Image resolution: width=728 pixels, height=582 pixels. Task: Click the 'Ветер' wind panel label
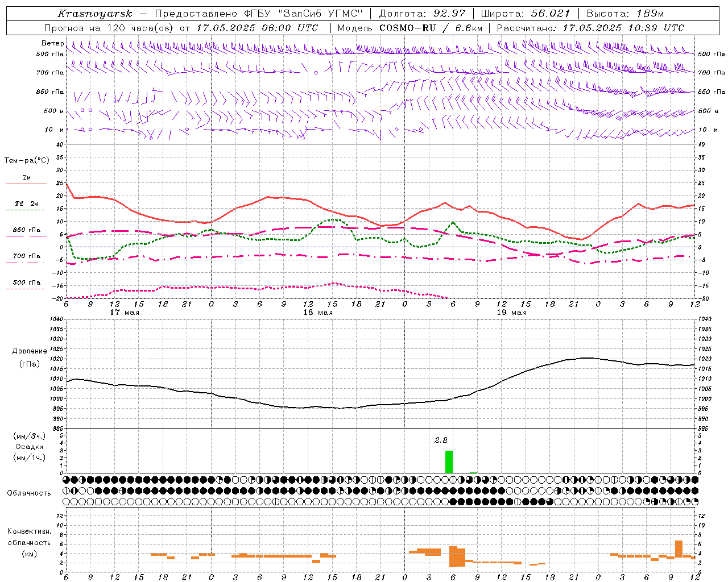point(52,43)
